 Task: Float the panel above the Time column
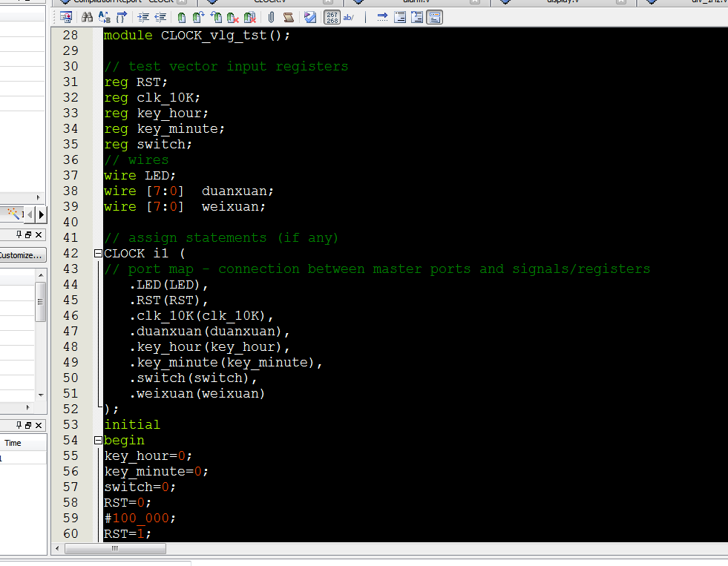pos(28,425)
